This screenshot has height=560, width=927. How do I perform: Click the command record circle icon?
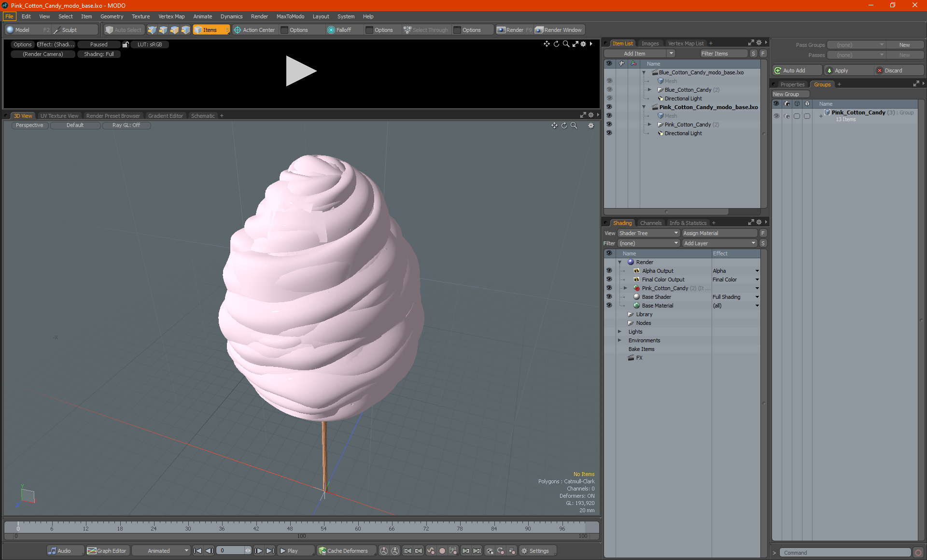918,553
